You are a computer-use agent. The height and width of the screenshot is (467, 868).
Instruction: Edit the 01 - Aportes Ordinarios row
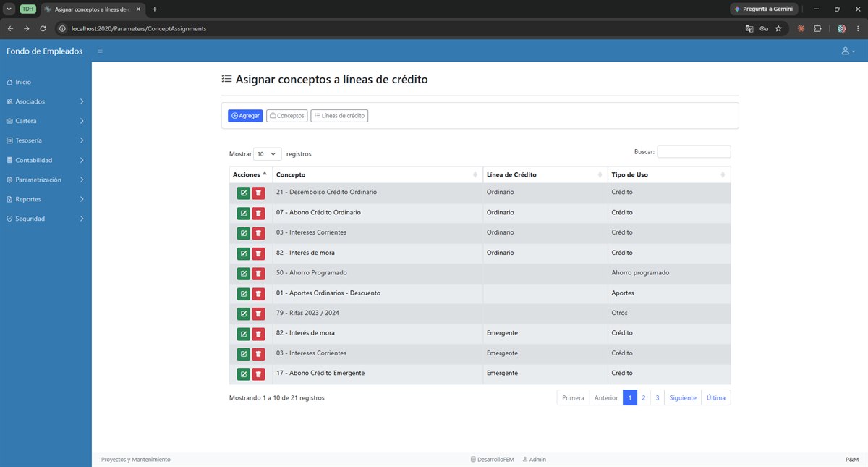[244, 294]
